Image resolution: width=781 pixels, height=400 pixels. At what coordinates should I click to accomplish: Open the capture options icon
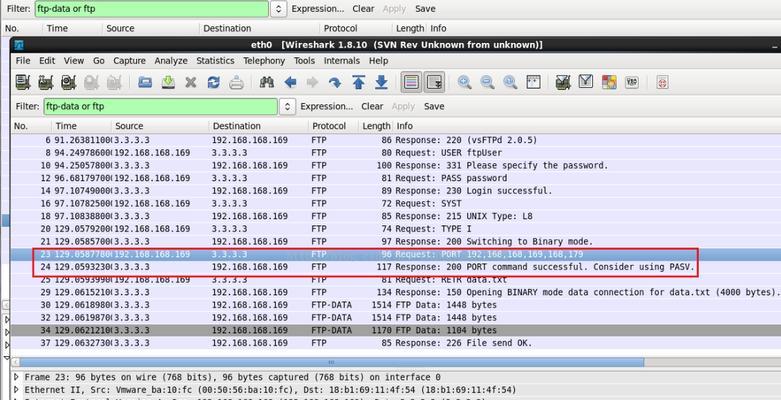46,82
